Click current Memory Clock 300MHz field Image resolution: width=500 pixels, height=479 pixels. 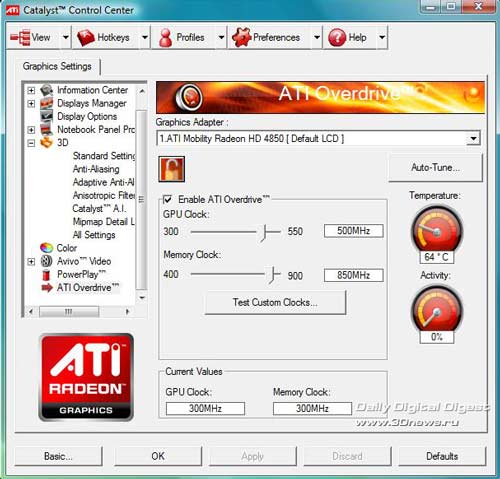pyautogui.click(x=312, y=408)
